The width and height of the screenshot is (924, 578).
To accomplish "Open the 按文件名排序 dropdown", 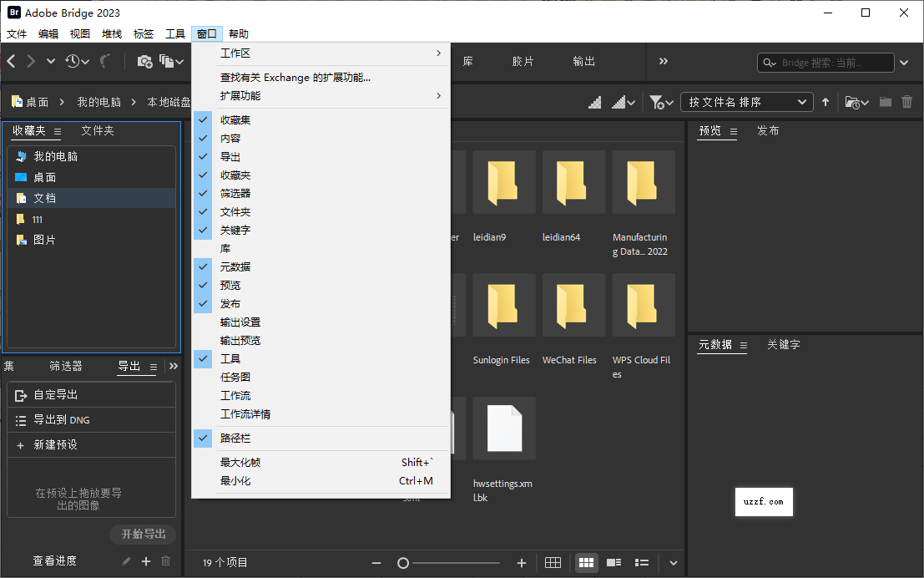I will 745,101.
